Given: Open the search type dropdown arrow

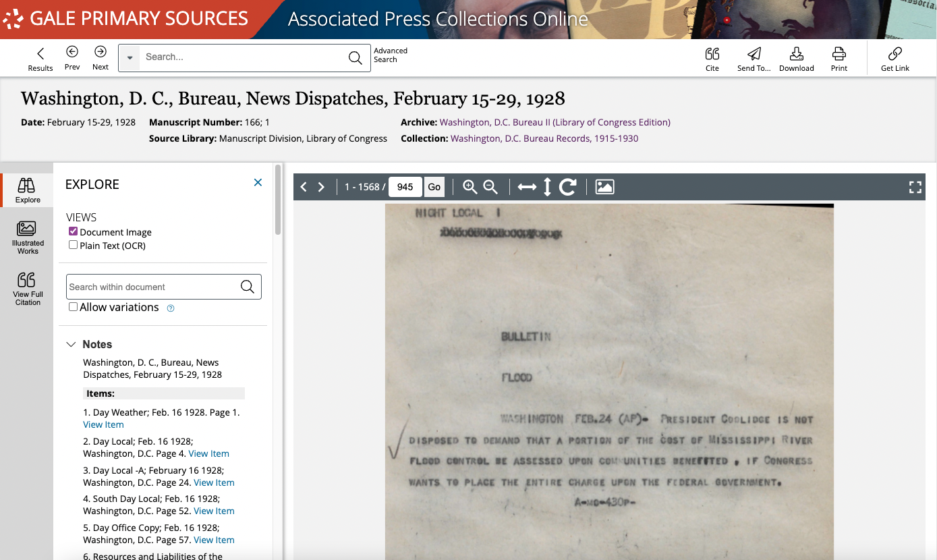Looking at the screenshot, I should pos(130,58).
